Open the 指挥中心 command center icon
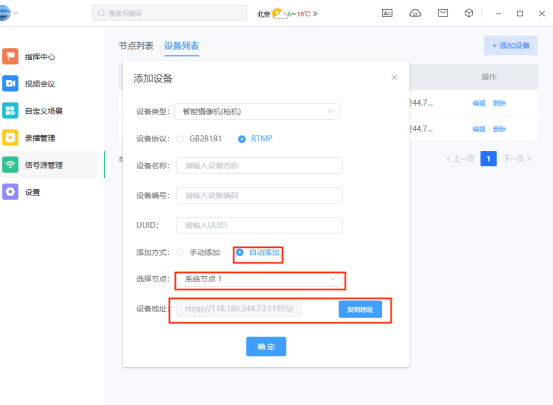Image resolution: width=553 pixels, height=405 pixels. [x=10, y=56]
